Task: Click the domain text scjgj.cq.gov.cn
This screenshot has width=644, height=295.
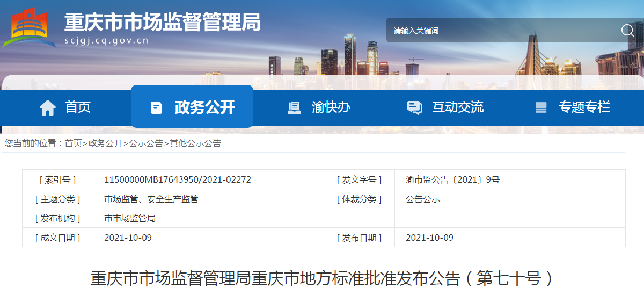Action: [106, 41]
